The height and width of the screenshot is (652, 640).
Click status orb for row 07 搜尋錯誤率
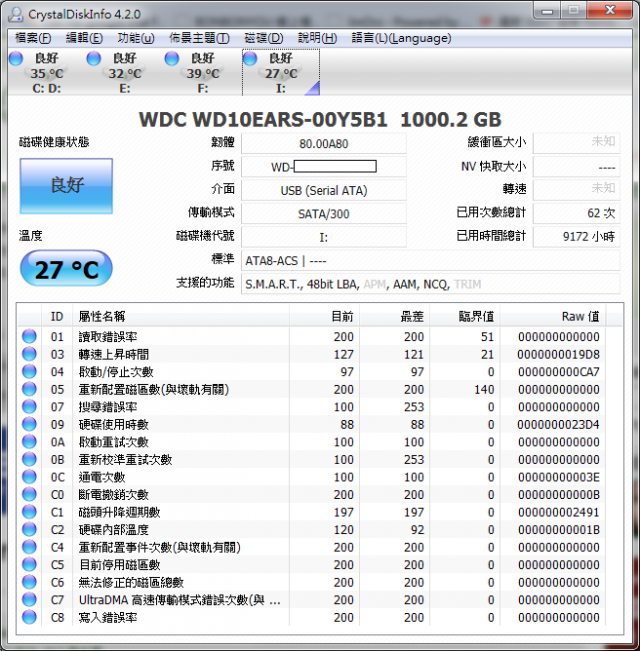[x=29, y=406]
